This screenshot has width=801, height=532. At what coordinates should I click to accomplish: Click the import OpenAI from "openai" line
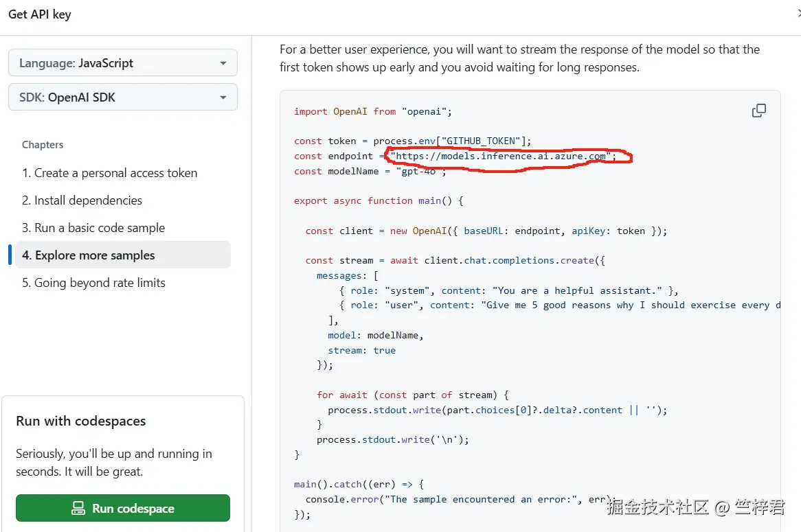pyautogui.click(x=373, y=111)
